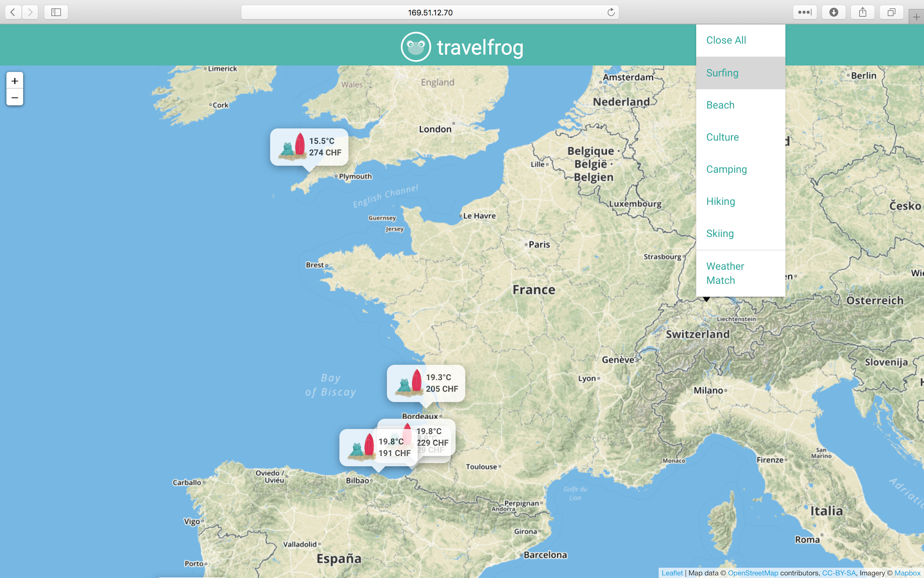Select the Skiing activity option
Screen dimensions: 924x578
pyautogui.click(x=720, y=234)
